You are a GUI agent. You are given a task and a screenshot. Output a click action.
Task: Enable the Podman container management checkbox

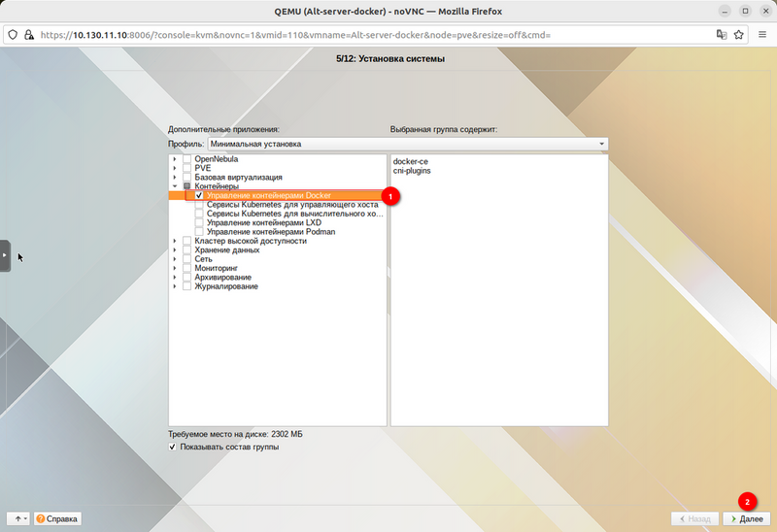(x=199, y=232)
